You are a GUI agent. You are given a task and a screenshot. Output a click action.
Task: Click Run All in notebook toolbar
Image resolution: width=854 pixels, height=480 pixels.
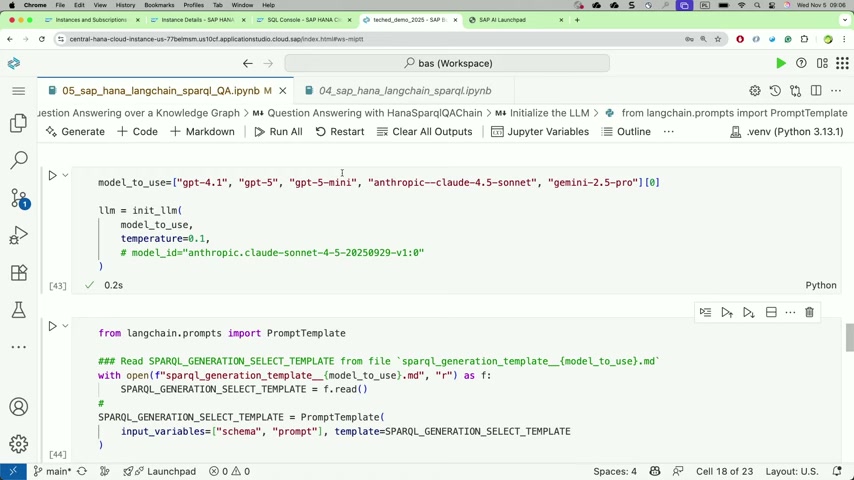[278, 131]
